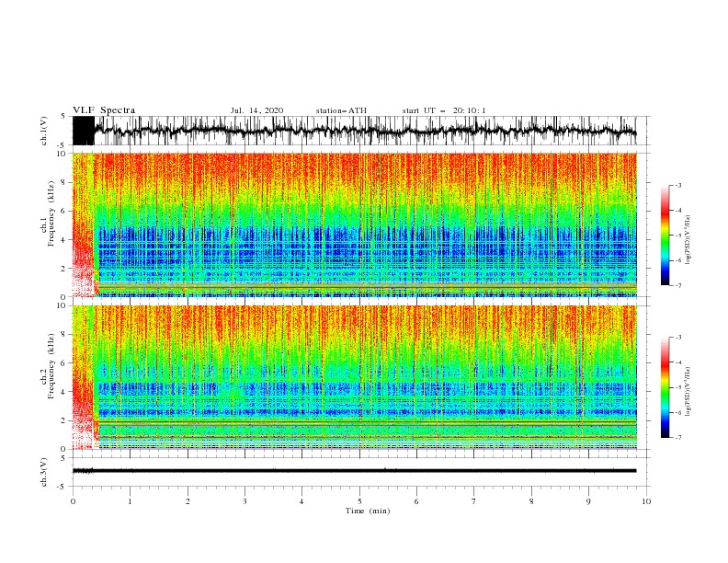Click time axis tick label '3'
728x563 pixels.
[x=245, y=501]
